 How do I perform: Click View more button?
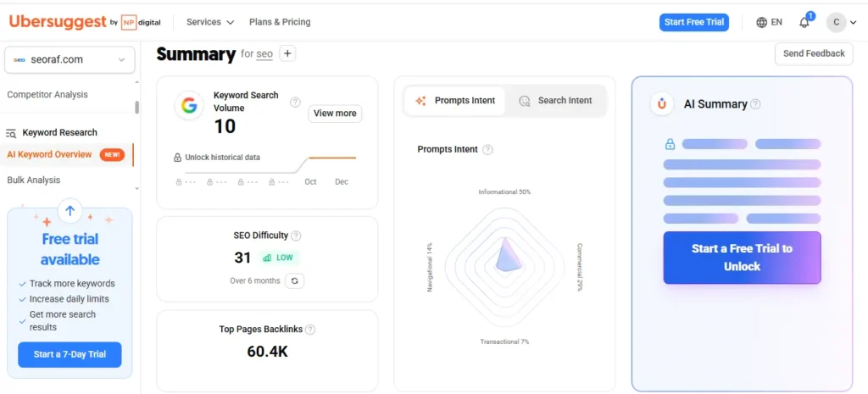point(335,114)
